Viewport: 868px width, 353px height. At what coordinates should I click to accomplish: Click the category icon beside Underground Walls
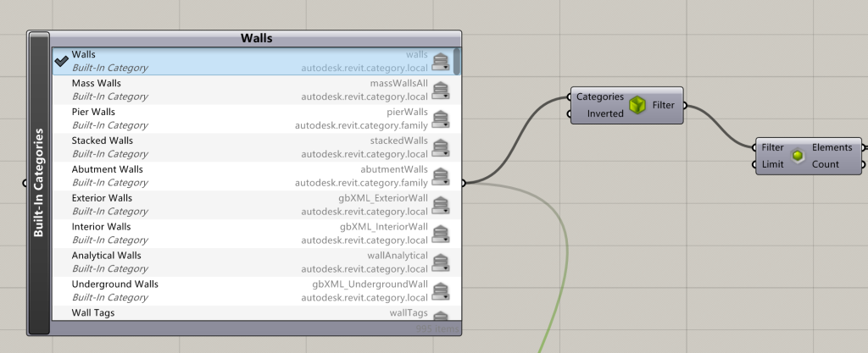click(441, 291)
